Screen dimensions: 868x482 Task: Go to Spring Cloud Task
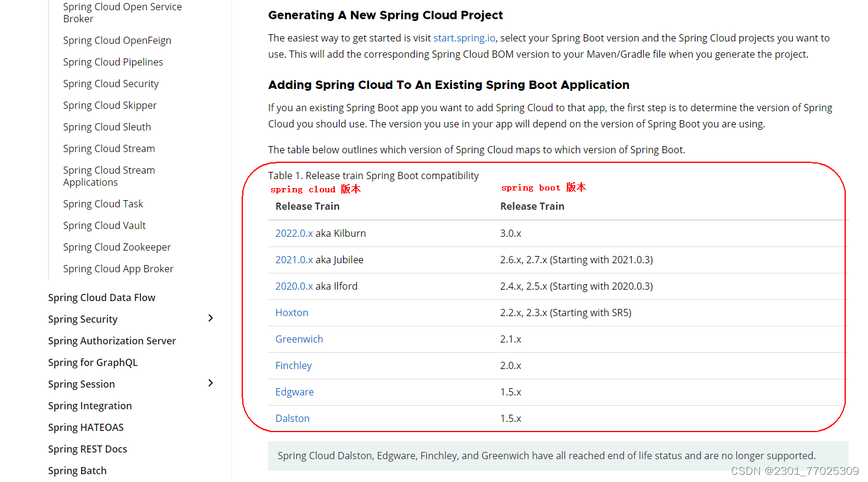103,204
